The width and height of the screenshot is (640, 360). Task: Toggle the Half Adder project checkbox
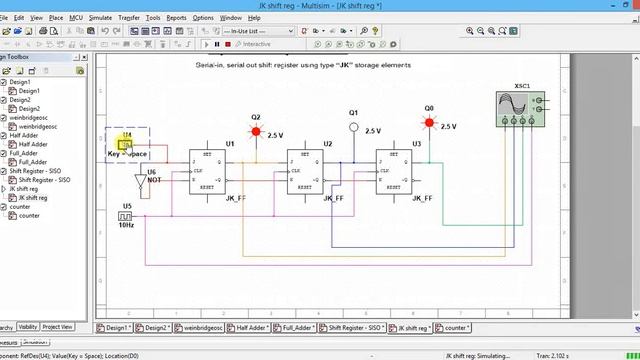pyautogui.click(x=4, y=136)
